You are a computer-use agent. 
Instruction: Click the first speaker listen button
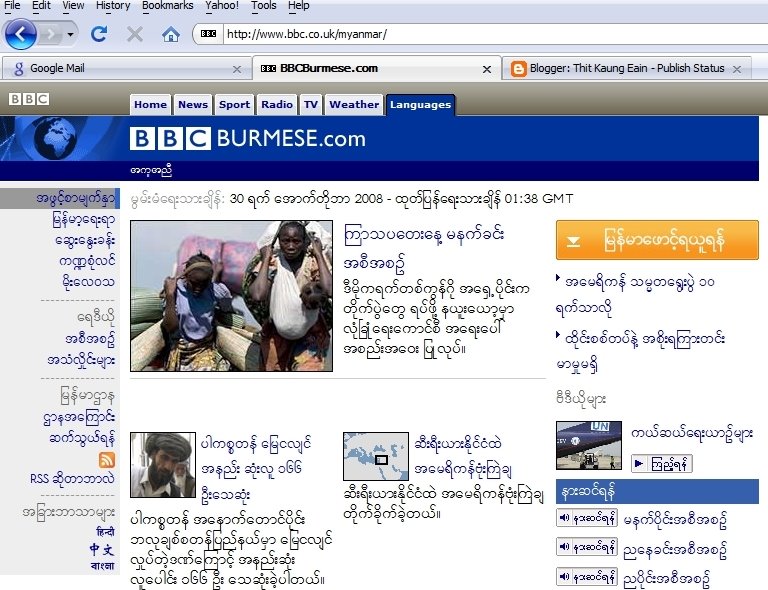(x=586, y=518)
